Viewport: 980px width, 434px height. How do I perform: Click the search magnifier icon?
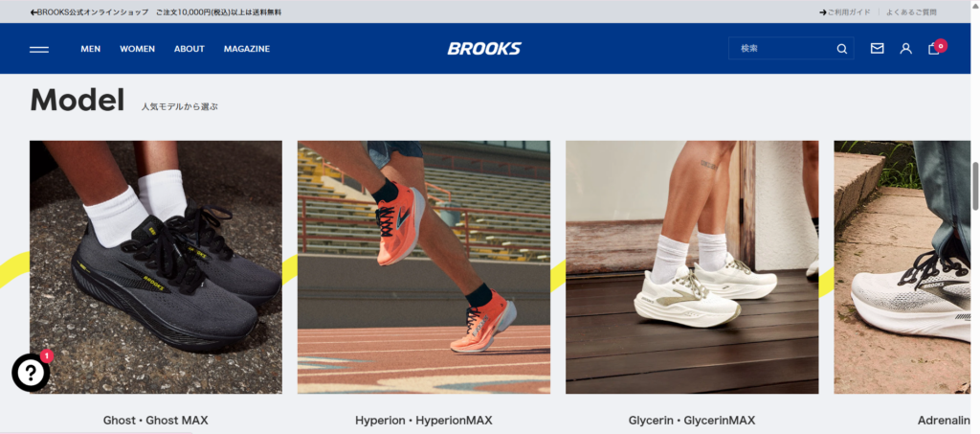842,49
